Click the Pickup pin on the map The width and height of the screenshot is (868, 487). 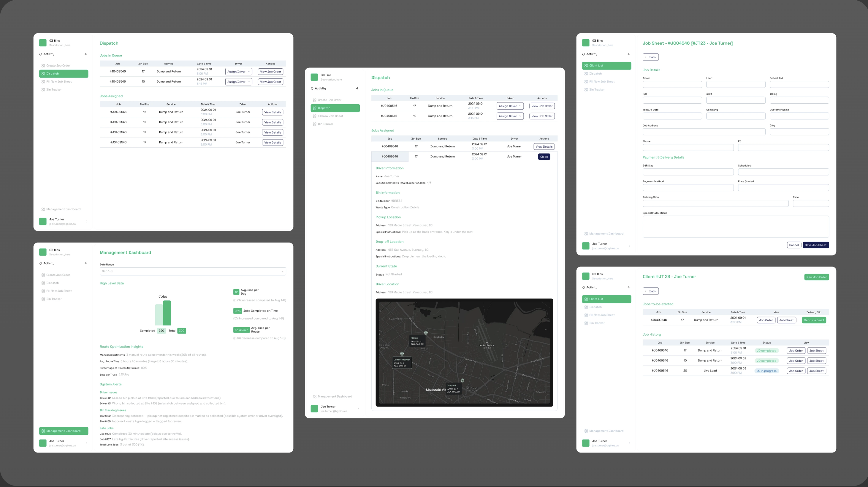(426, 333)
